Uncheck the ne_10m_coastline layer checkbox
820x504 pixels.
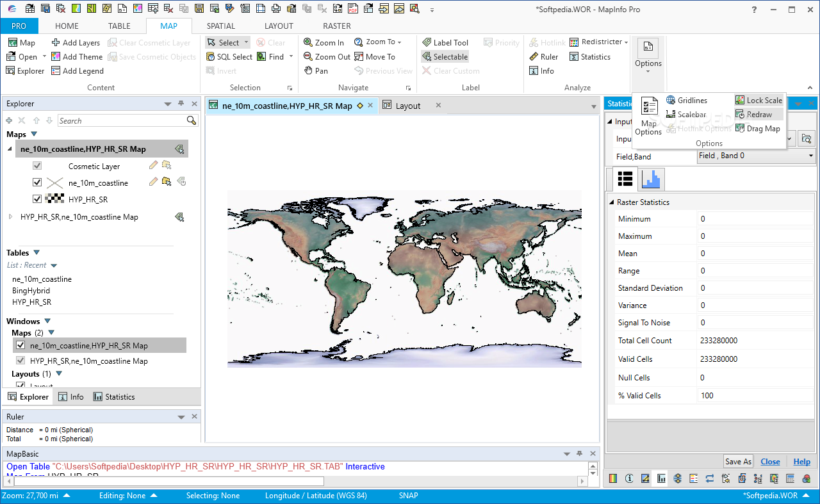[37, 183]
